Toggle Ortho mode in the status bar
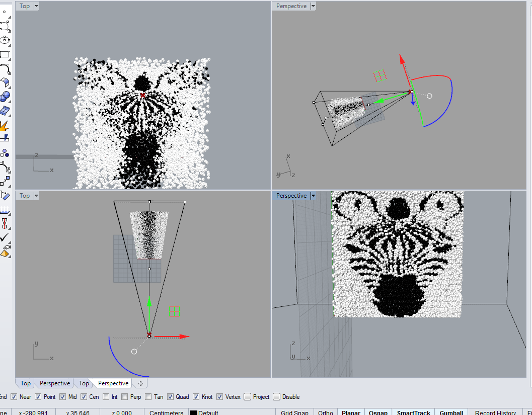This screenshot has height=415, width=532. tap(325, 412)
